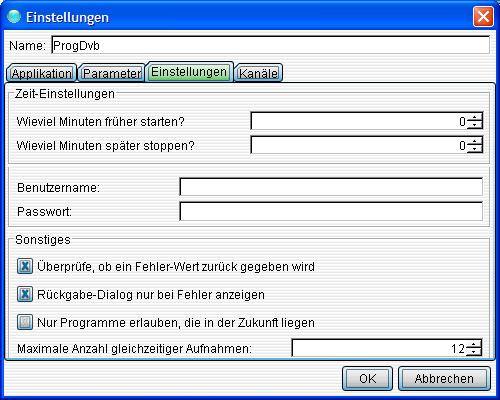Select the Kanäle tab
Viewport: 500px width, 400px height.
pyautogui.click(x=258, y=73)
